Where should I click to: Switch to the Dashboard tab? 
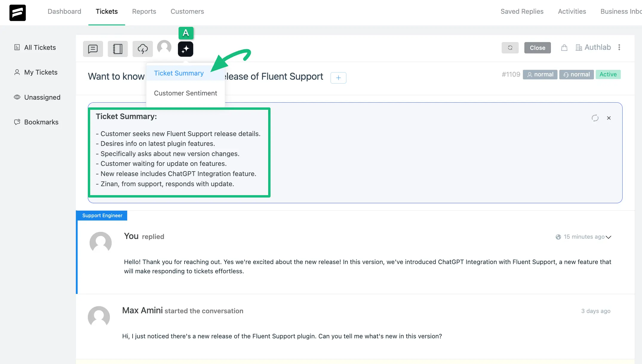point(64,11)
